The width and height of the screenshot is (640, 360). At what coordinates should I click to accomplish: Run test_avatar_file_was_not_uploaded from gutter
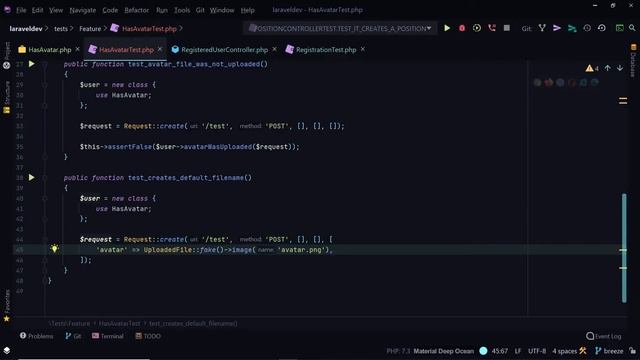coord(31,64)
